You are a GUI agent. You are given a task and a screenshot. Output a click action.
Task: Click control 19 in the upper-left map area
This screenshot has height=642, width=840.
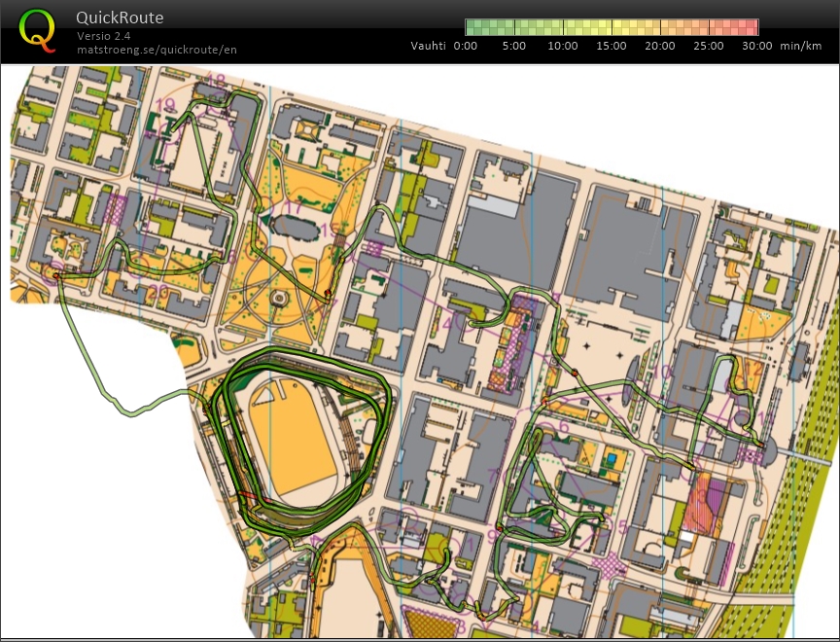tap(168, 105)
